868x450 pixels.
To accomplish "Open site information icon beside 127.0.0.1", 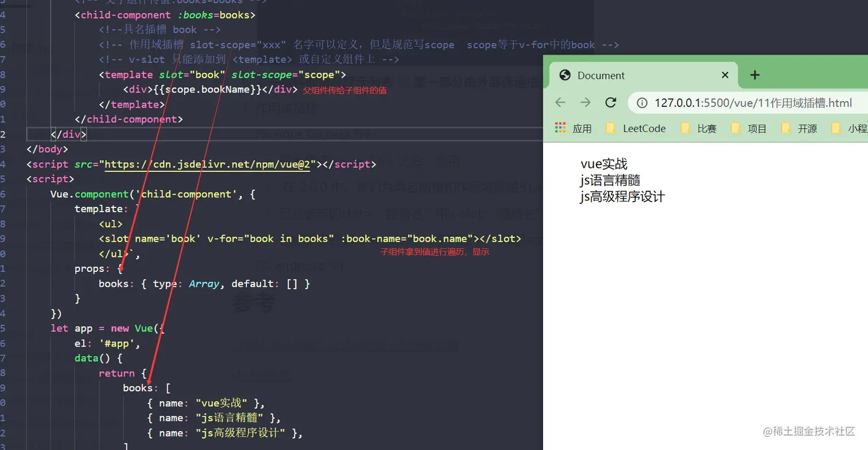I will (x=643, y=103).
